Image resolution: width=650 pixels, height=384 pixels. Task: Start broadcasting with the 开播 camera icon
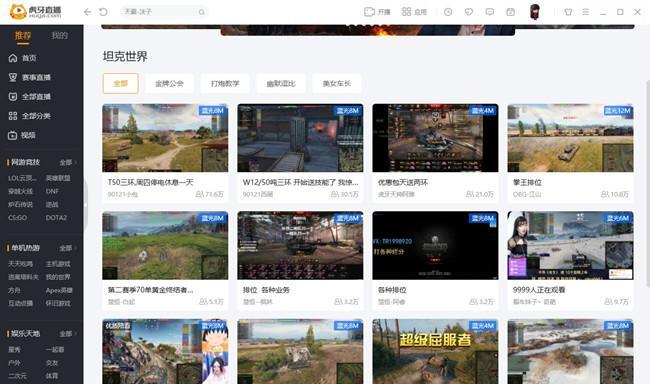[369, 12]
